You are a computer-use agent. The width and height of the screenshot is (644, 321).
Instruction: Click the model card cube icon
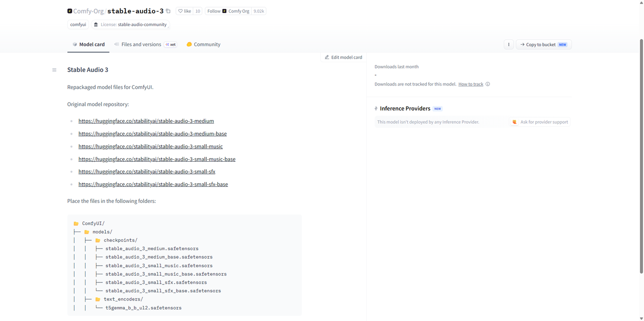[75, 44]
